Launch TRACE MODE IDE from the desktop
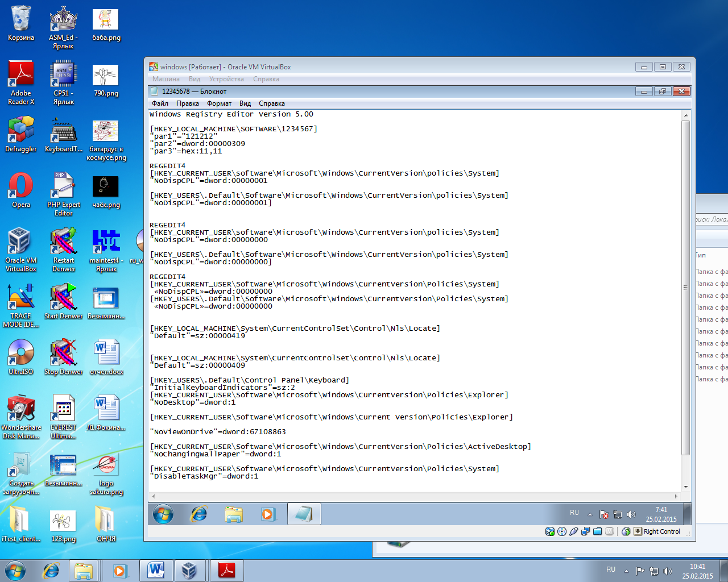Screen dimensions: 728x582 click(x=21, y=306)
